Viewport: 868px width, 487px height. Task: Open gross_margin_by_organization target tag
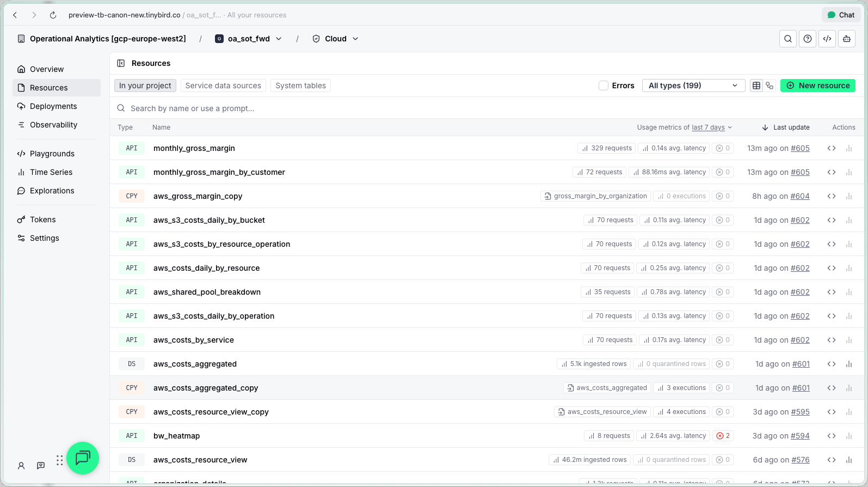point(595,196)
